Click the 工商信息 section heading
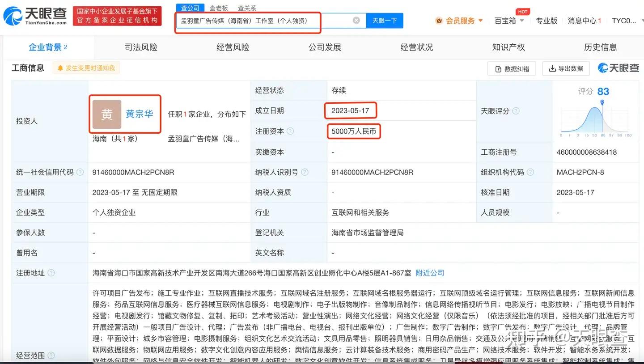This screenshot has height=364, width=644. [x=28, y=68]
